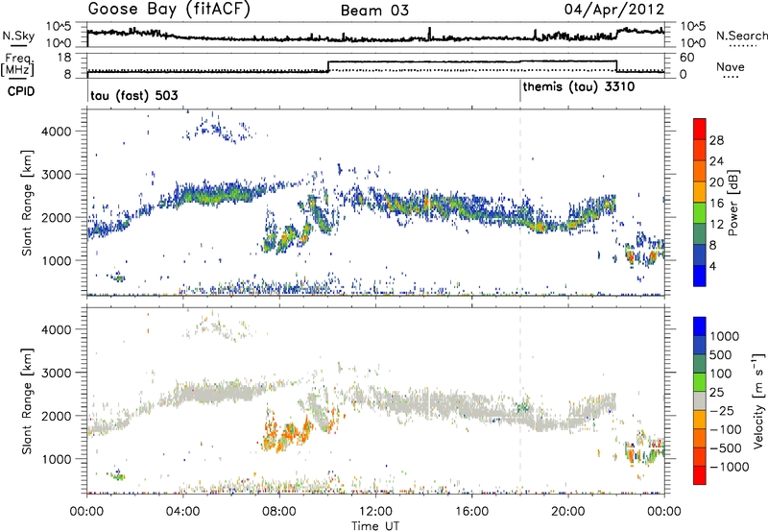Click the "Velocity [m s-1]" colorbar title
This screenshot has height=532, width=768.
758,400
